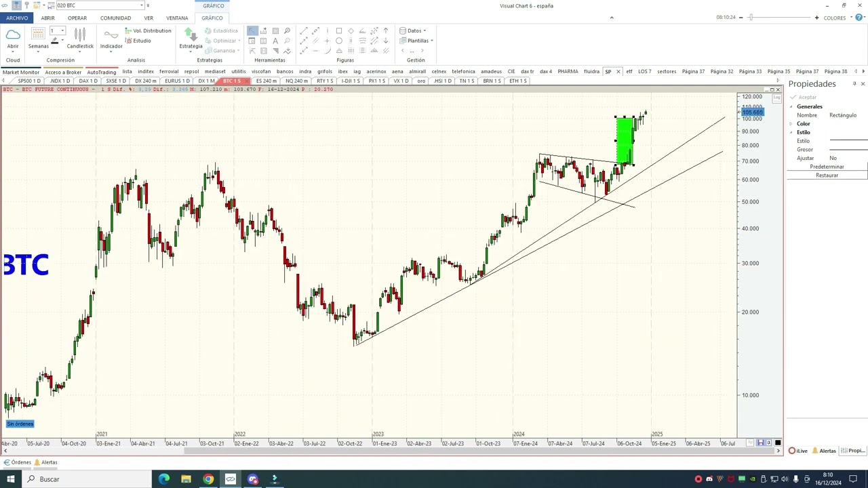Click the black color square icon
868x488 pixels.
(x=778, y=443)
